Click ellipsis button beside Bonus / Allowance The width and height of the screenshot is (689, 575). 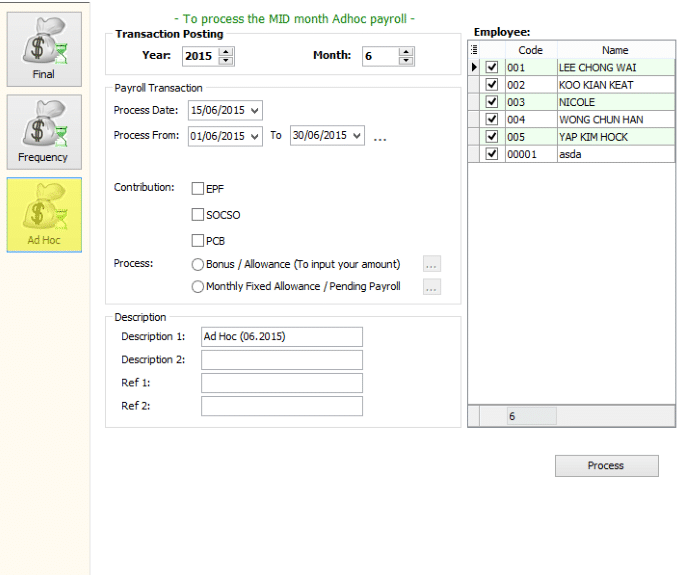431,265
